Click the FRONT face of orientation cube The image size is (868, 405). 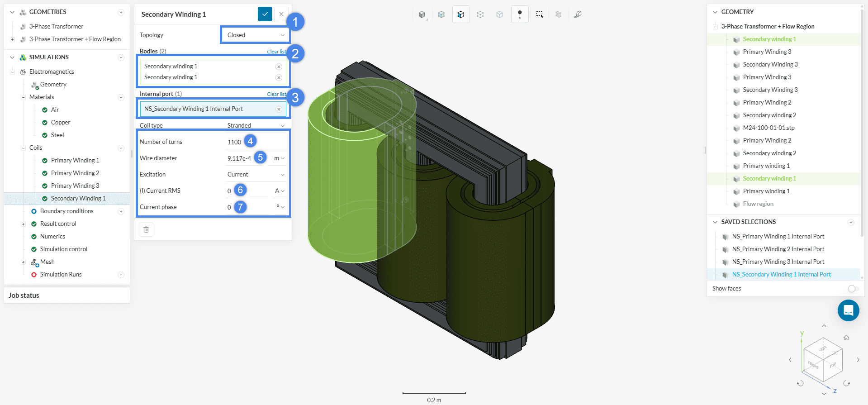coord(814,365)
